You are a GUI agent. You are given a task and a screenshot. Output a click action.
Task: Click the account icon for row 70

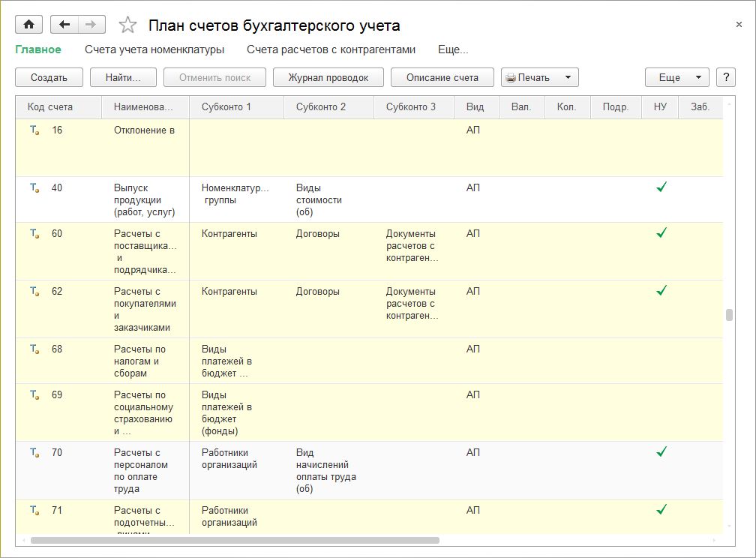(x=34, y=453)
